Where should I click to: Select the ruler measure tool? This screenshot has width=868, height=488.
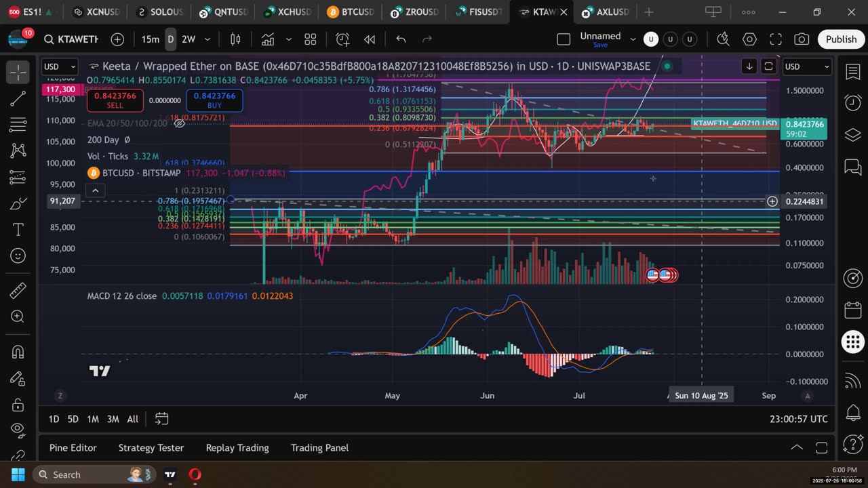click(18, 290)
